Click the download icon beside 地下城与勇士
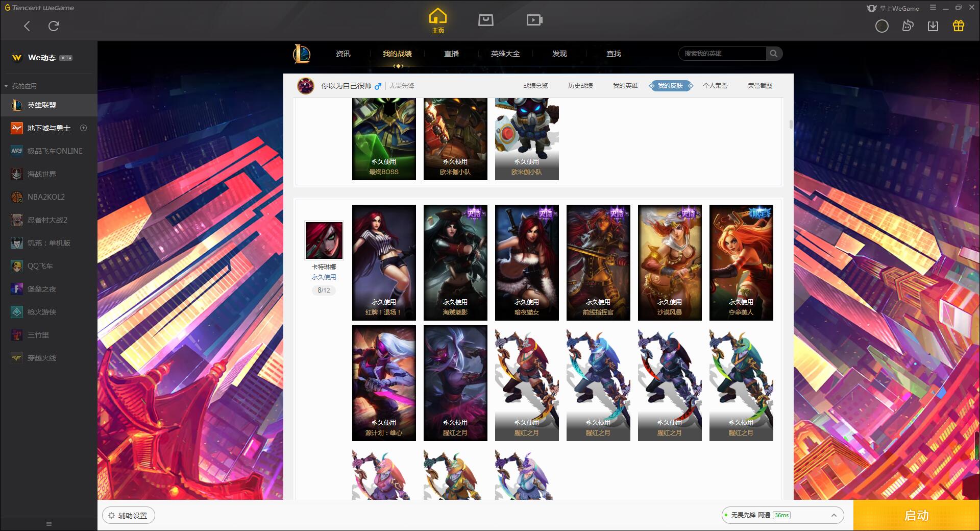This screenshot has height=531, width=980. click(x=84, y=128)
